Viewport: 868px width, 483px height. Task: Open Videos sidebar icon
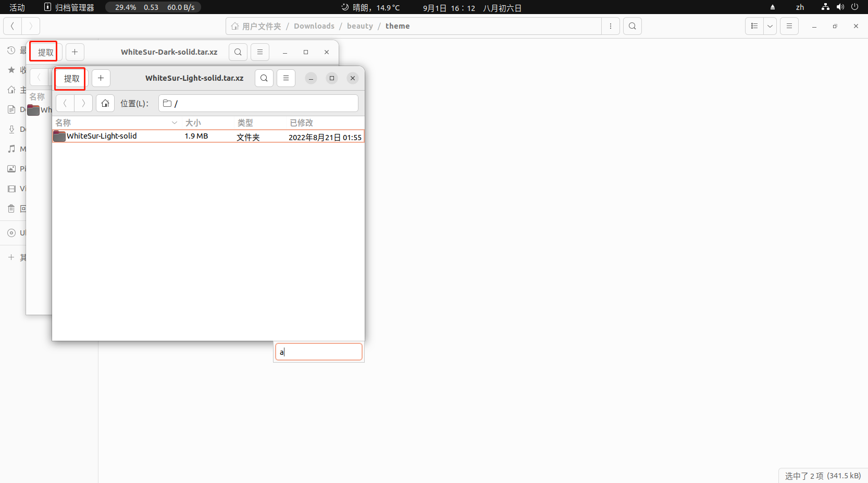(x=11, y=189)
